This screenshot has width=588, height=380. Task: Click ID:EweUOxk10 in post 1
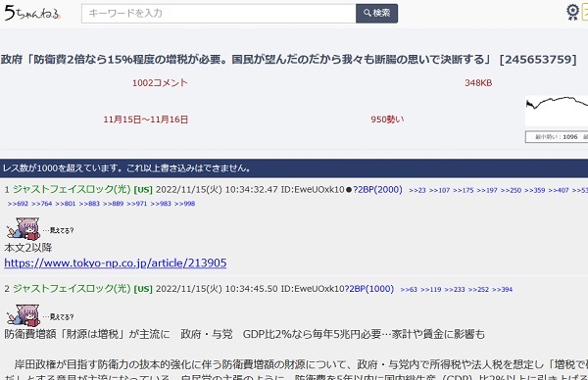pos(313,190)
